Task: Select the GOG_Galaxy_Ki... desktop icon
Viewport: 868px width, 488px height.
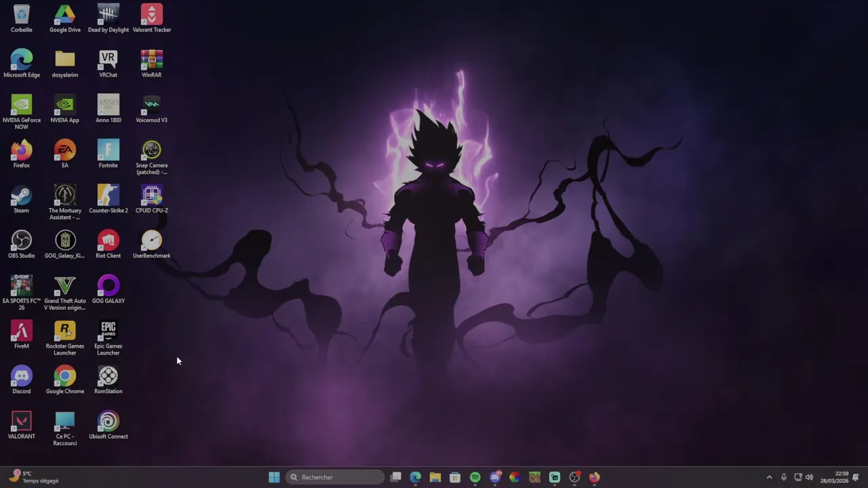Action: tap(65, 244)
